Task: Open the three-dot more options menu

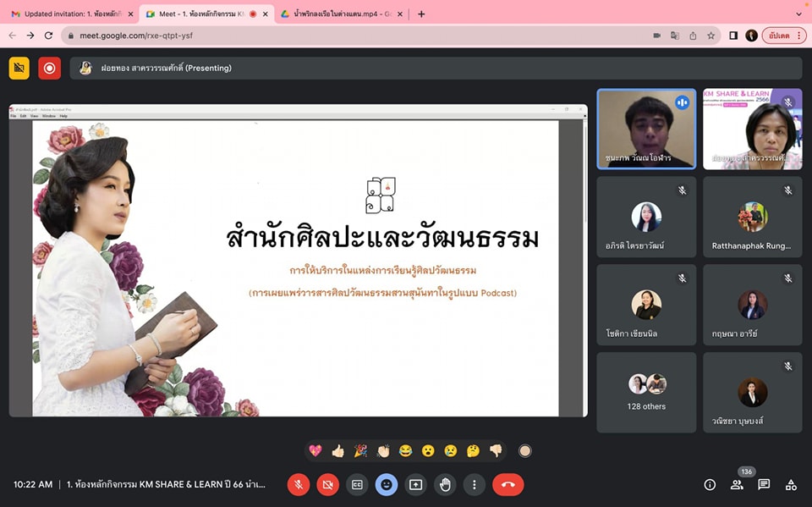Action: click(x=475, y=484)
